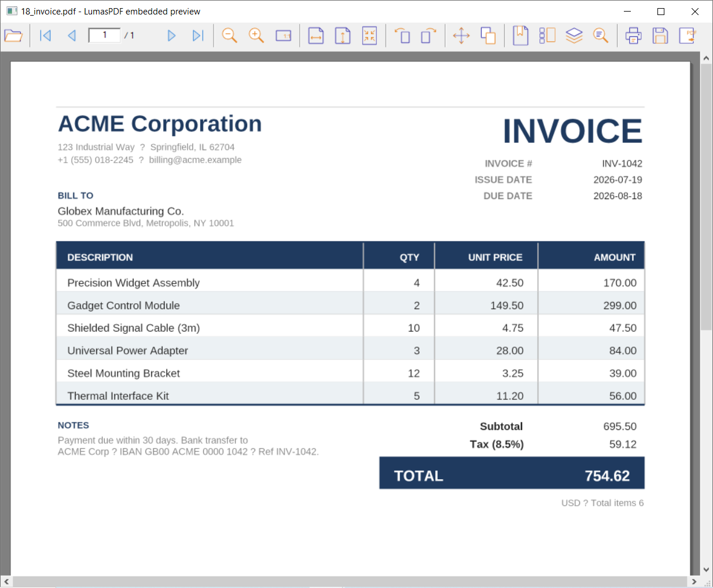Zoom out of the document
713x588 pixels.
click(x=230, y=36)
